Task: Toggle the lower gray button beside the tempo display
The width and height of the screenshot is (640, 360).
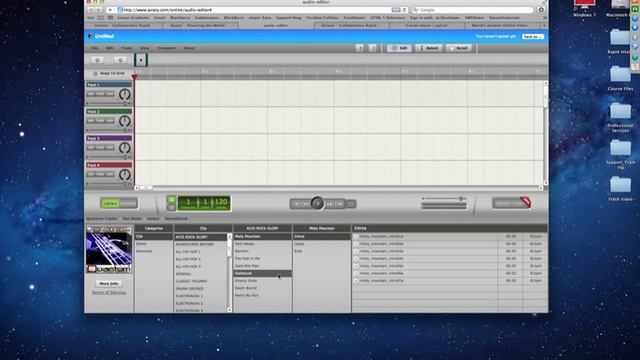Action: tap(171, 207)
